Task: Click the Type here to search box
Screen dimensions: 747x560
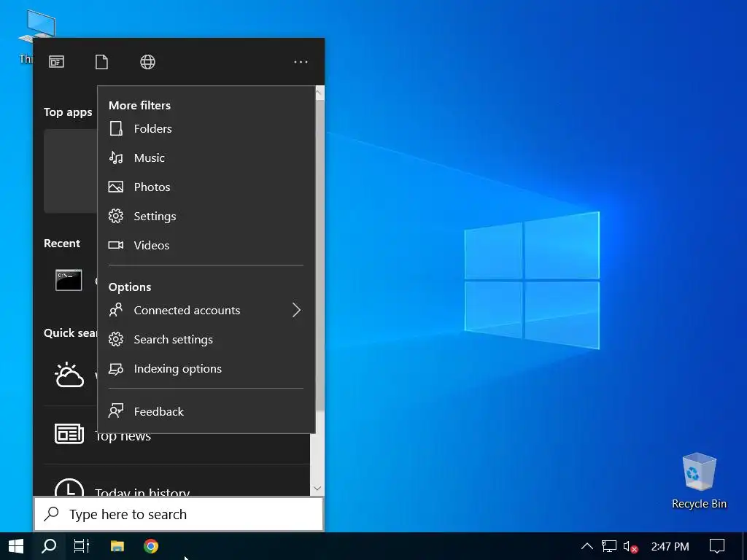Action: (x=179, y=514)
